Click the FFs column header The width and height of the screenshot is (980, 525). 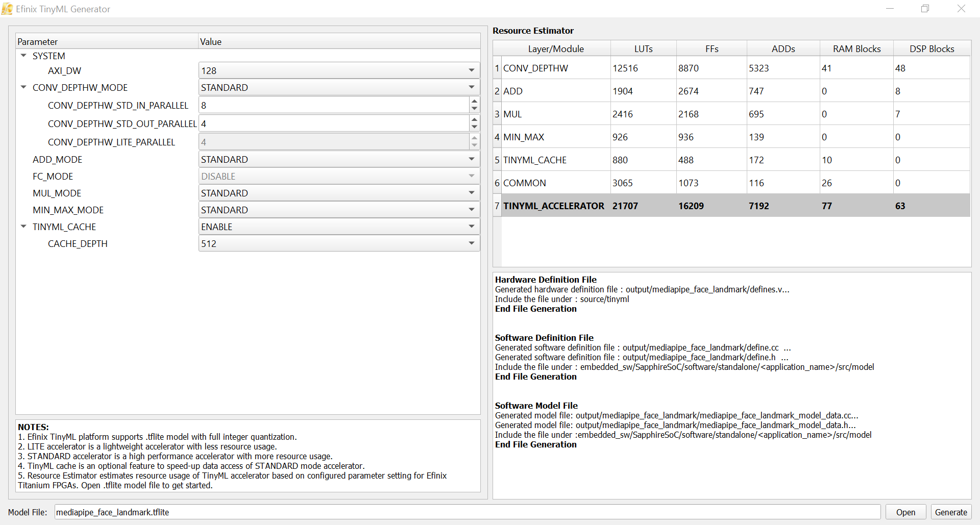pyautogui.click(x=712, y=48)
